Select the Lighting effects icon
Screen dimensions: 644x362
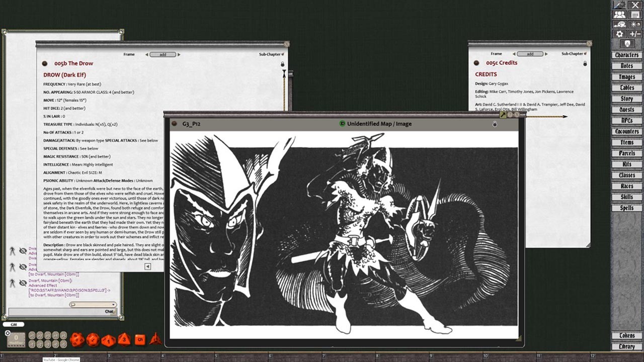[x=635, y=24]
